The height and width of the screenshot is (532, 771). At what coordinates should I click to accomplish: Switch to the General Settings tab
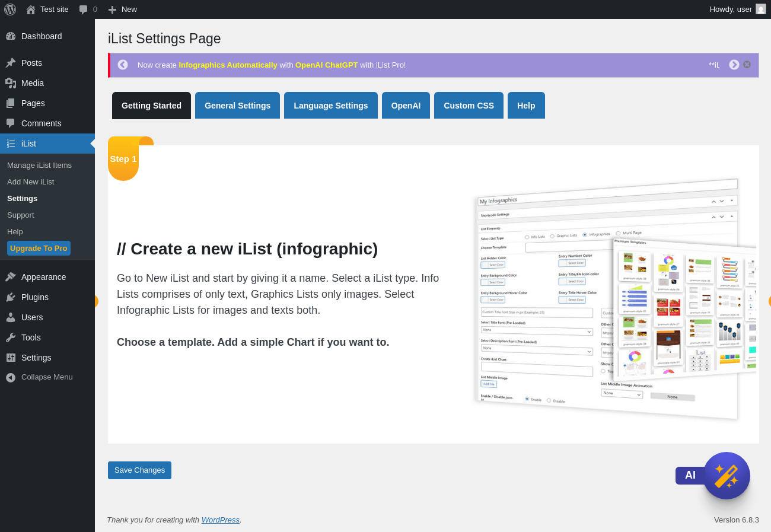pos(237,106)
